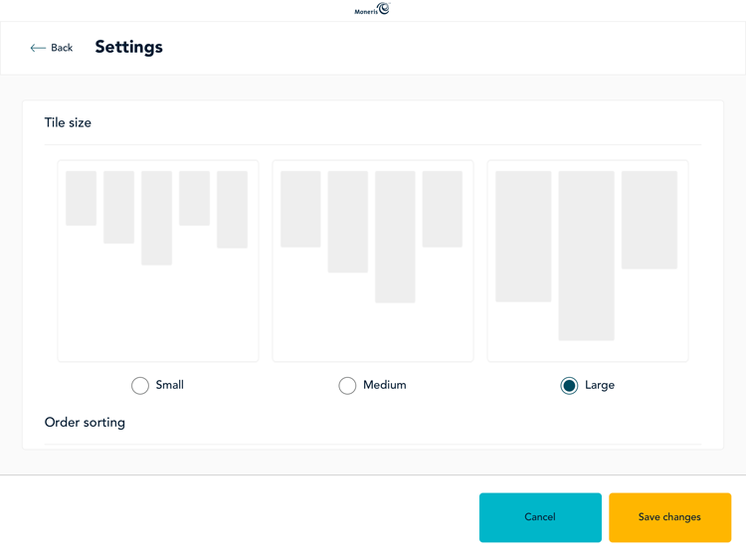Select the Small tile size radio button
The image size is (746, 560).
coord(140,386)
